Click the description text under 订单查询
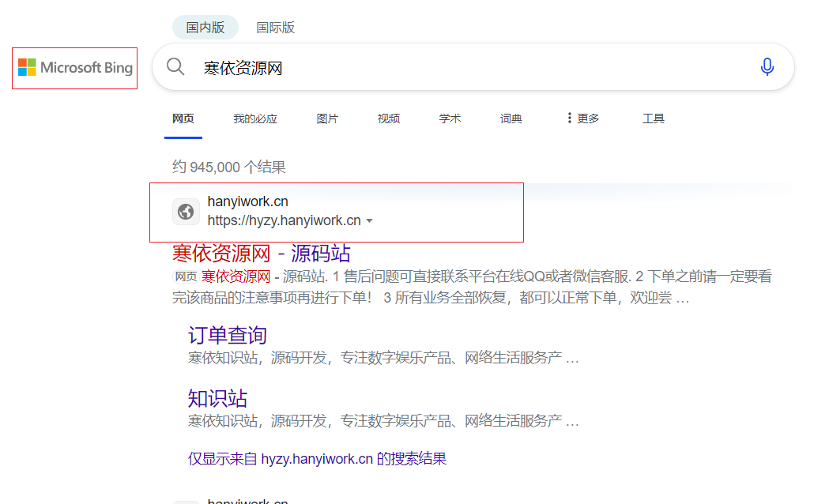The image size is (829, 504). pos(383,358)
